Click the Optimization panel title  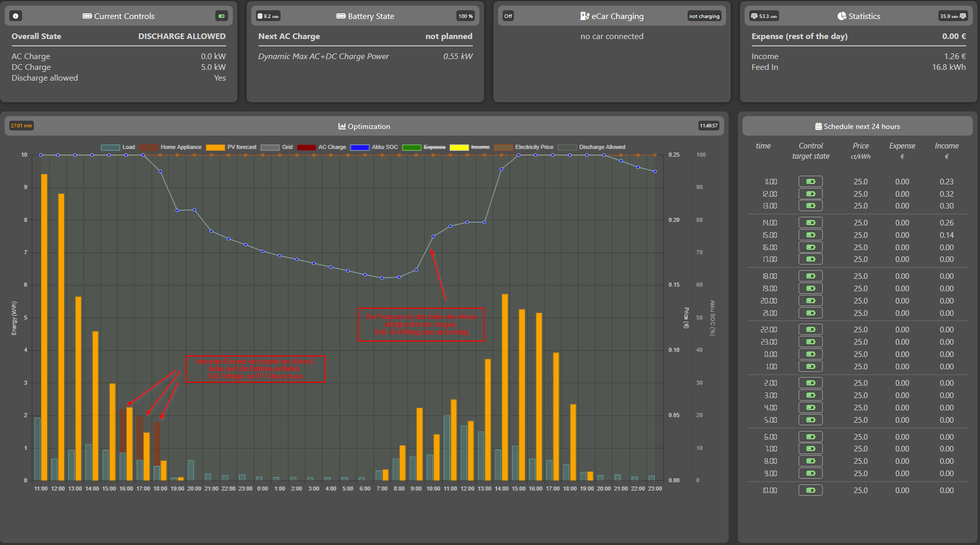(x=364, y=126)
